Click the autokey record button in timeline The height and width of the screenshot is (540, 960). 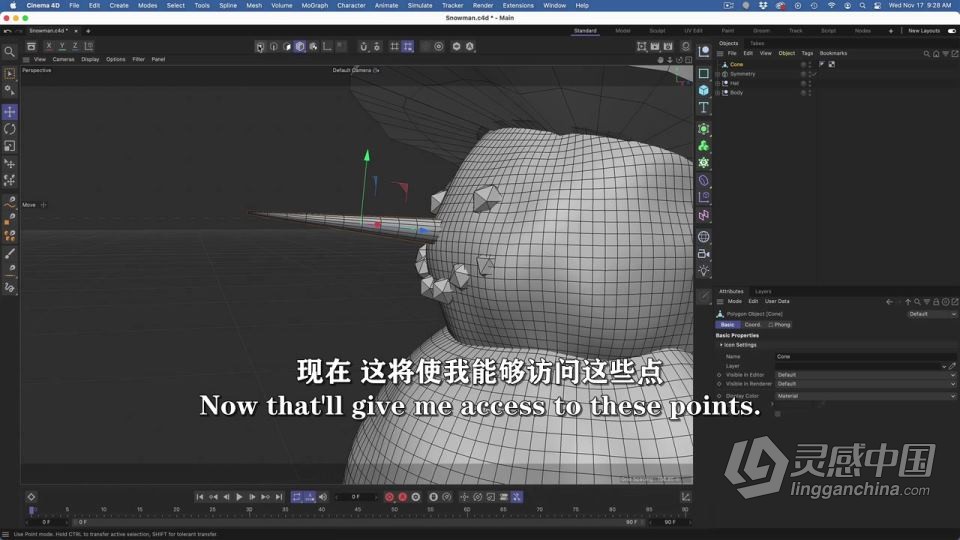402,497
